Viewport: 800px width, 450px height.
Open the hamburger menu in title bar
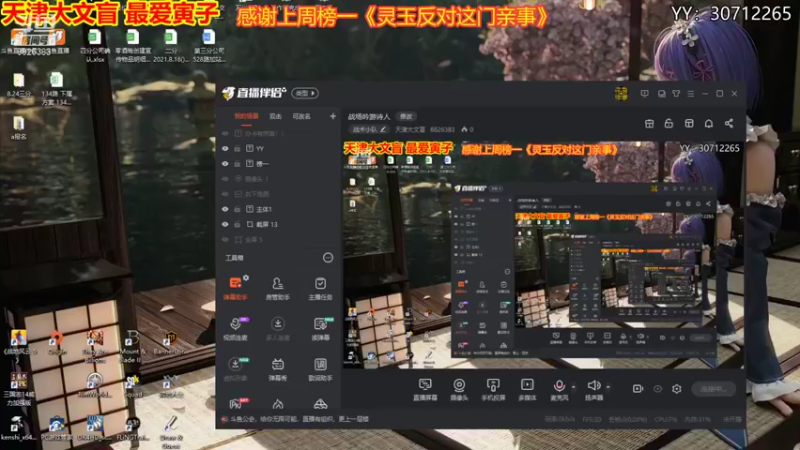coord(690,94)
